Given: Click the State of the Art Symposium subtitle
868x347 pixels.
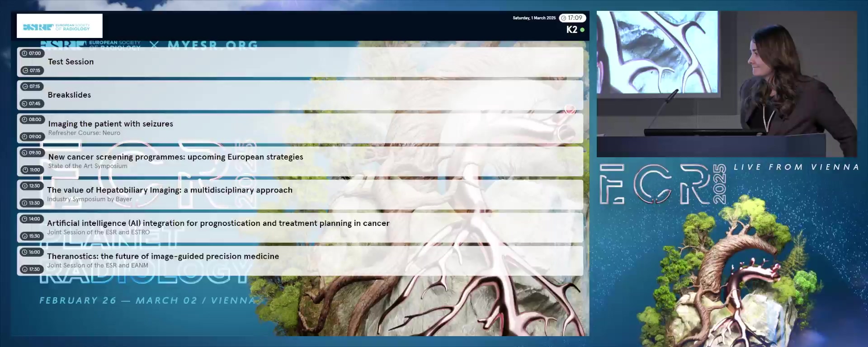Looking at the screenshot, I should coord(88,166).
